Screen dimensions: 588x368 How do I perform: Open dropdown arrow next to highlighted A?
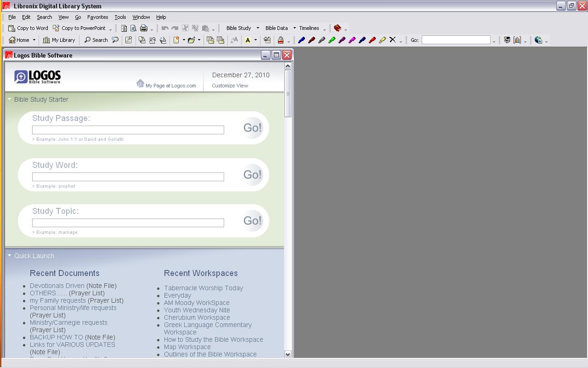tap(256, 40)
